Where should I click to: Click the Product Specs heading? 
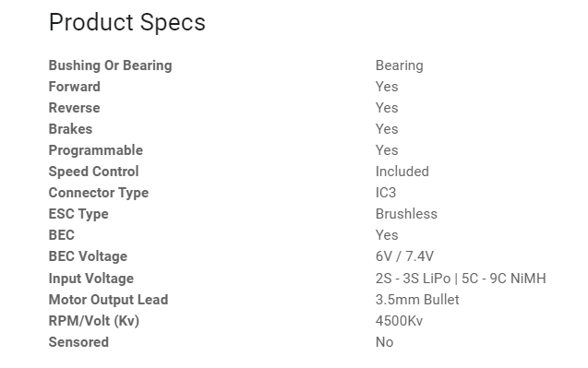click(x=127, y=22)
